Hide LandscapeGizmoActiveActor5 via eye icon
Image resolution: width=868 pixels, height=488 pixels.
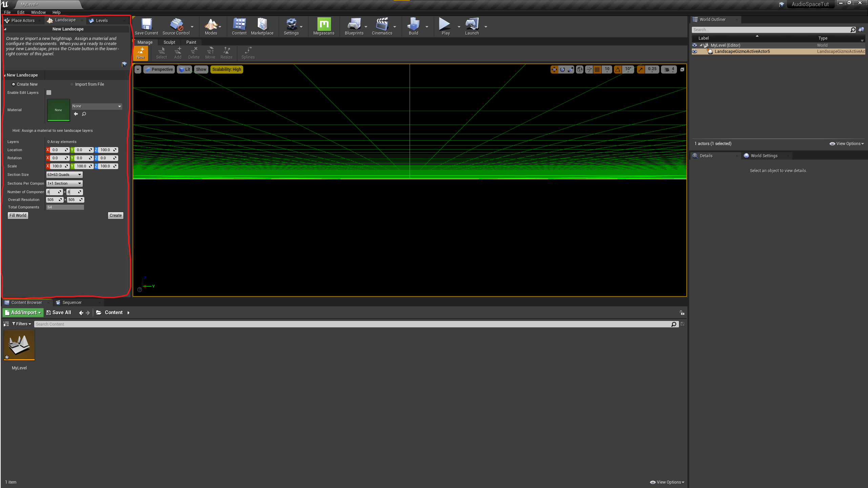coord(695,52)
